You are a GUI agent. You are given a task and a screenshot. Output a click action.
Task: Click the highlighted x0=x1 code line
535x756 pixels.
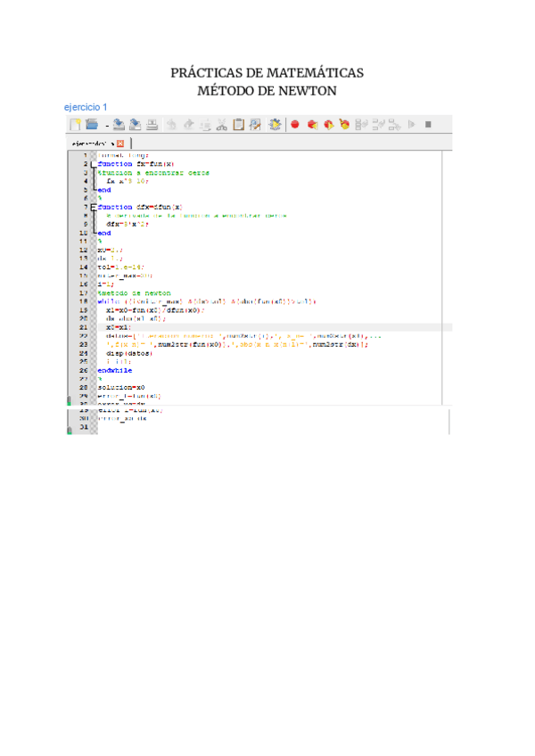click(118, 327)
